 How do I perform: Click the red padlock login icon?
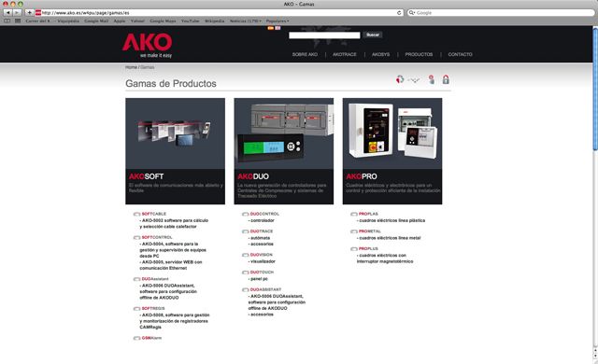(x=446, y=79)
